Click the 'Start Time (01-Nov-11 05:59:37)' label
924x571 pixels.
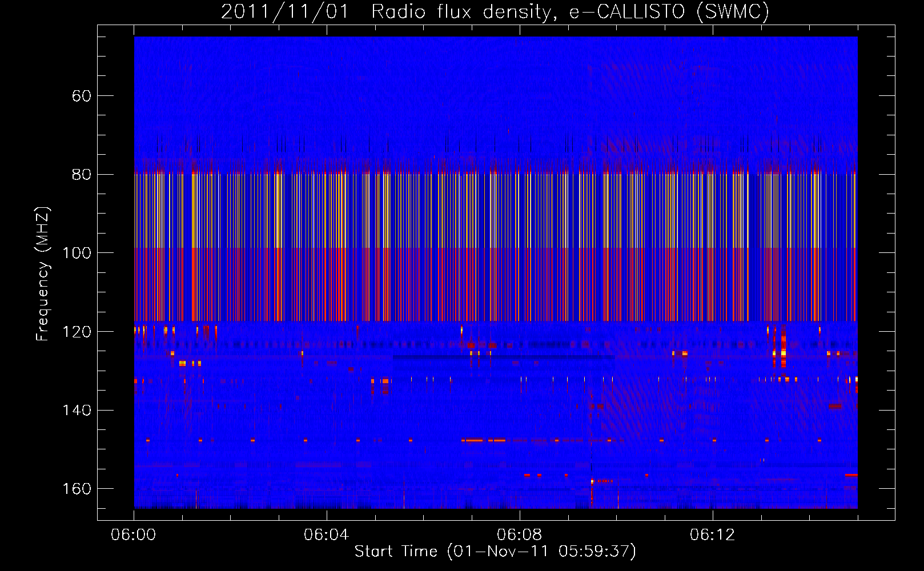click(495, 552)
